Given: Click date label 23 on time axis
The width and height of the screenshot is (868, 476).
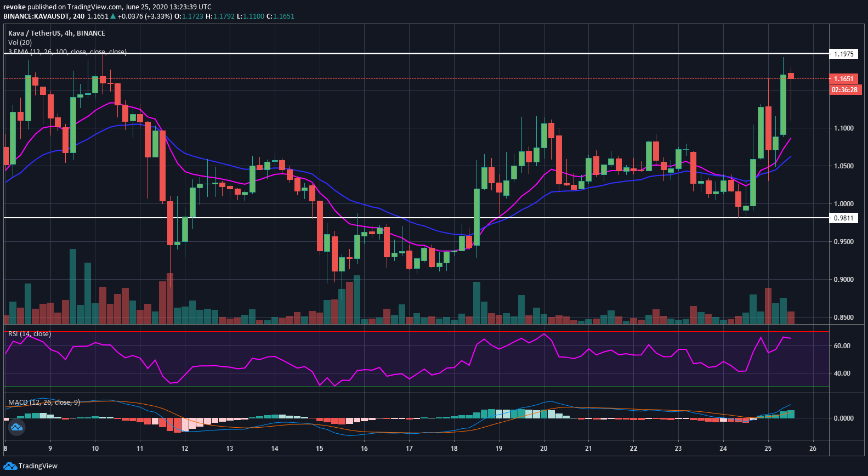Looking at the screenshot, I should [678, 449].
